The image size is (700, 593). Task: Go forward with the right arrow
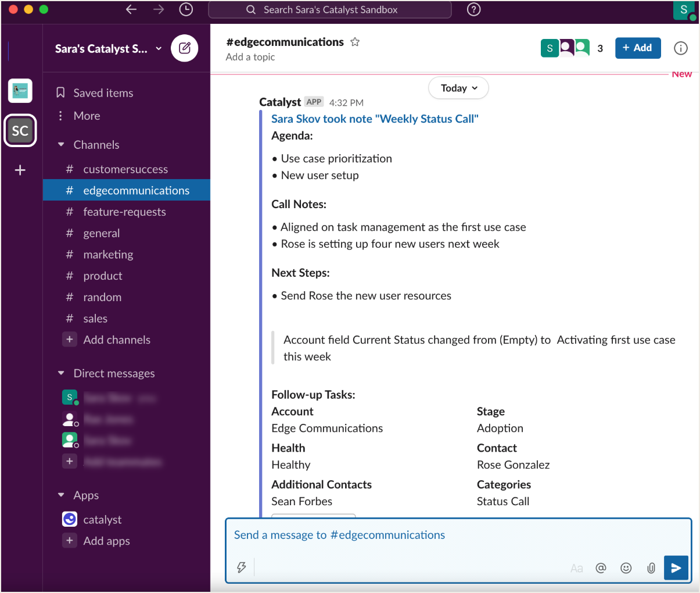point(159,9)
